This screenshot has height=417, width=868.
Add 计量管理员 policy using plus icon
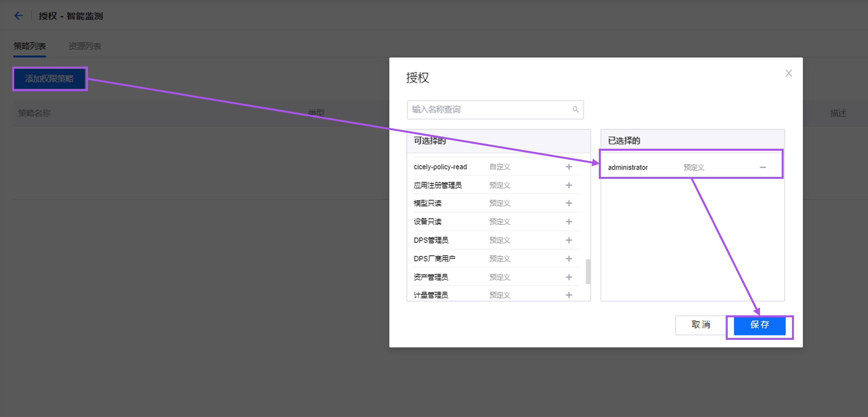(x=568, y=295)
